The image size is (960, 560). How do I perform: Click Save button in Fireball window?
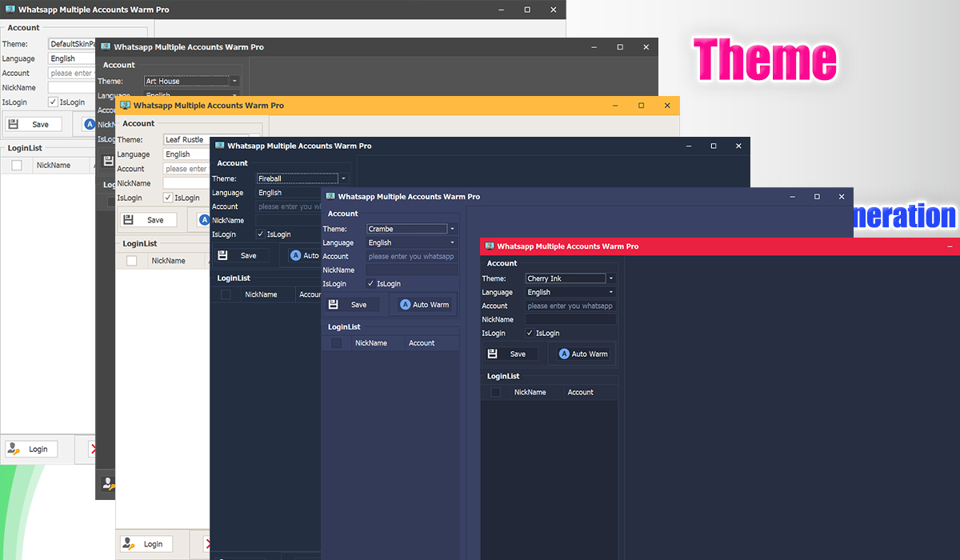coord(242,255)
